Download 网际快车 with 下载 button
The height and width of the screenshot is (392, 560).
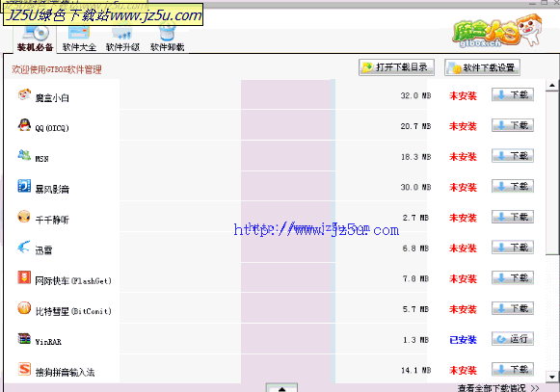click(513, 277)
